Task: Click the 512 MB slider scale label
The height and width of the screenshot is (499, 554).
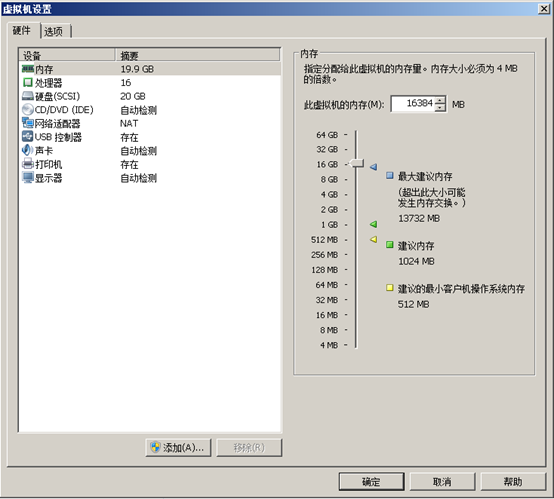Action: pyautogui.click(x=324, y=240)
